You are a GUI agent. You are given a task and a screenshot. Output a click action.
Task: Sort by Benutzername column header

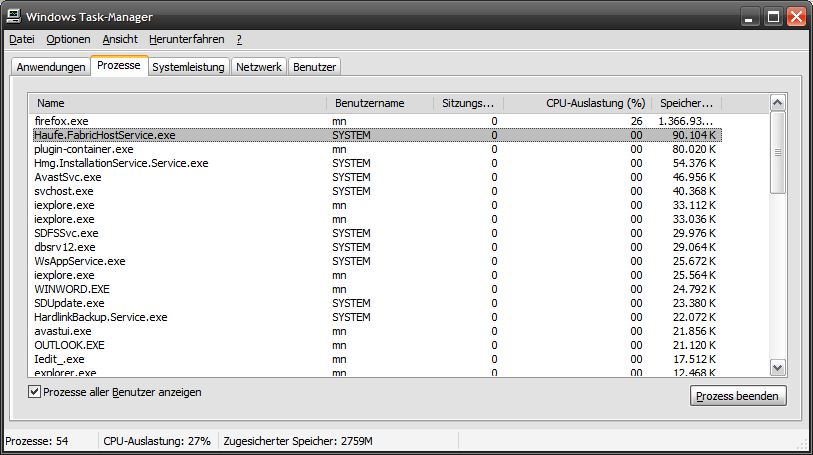[380, 103]
